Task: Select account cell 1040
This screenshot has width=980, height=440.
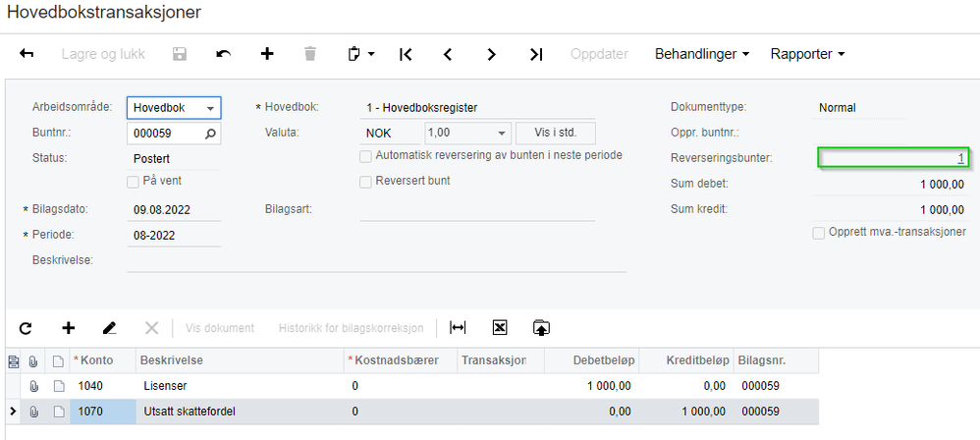Action: (103, 386)
